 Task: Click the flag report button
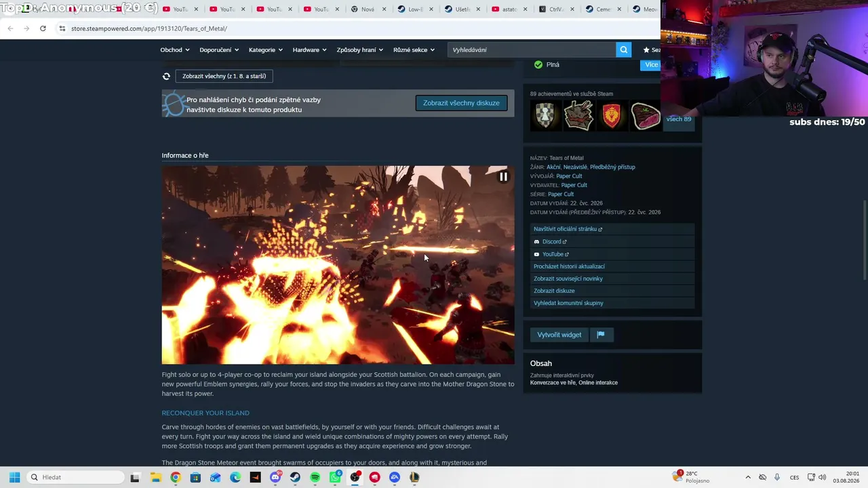click(x=601, y=335)
